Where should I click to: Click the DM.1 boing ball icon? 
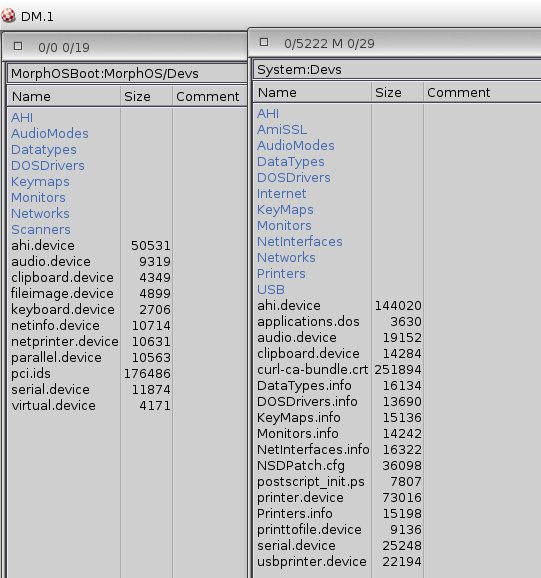pyautogui.click(x=8, y=16)
